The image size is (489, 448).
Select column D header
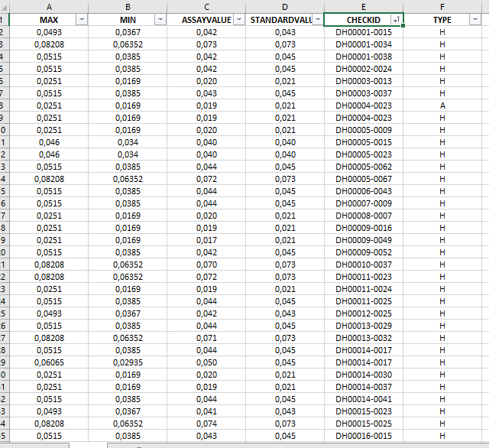285,7
